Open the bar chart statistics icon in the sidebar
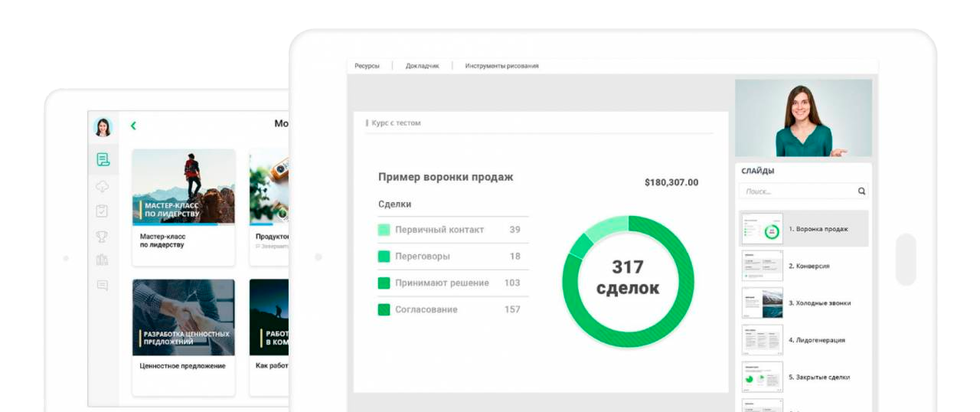The width and height of the screenshot is (980, 412). 102,260
